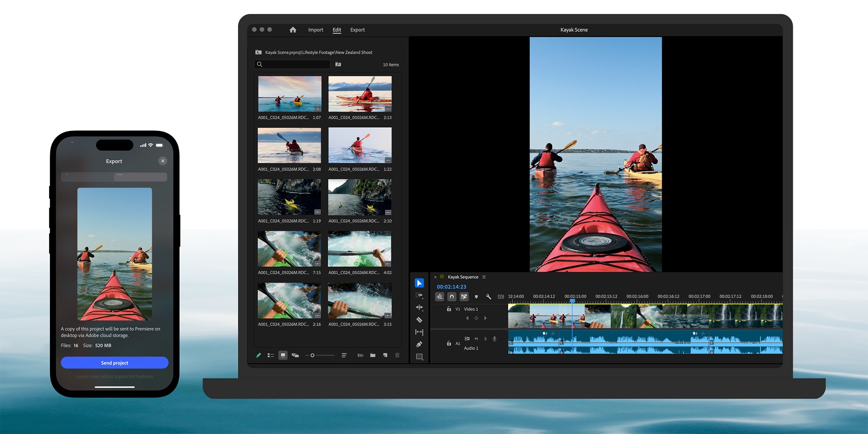Create a new bin using the folder icon
This screenshot has height=434, width=868.
(373, 355)
